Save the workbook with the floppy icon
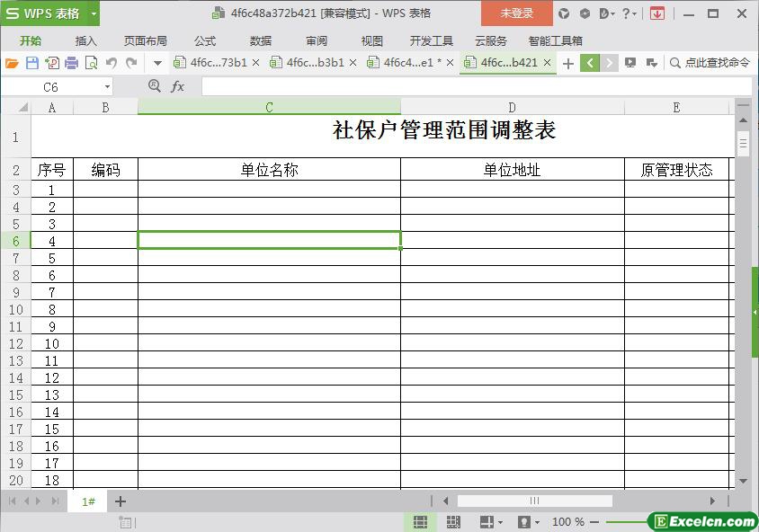The width and height of the screenshot is (759, 532). click(32, 63)
